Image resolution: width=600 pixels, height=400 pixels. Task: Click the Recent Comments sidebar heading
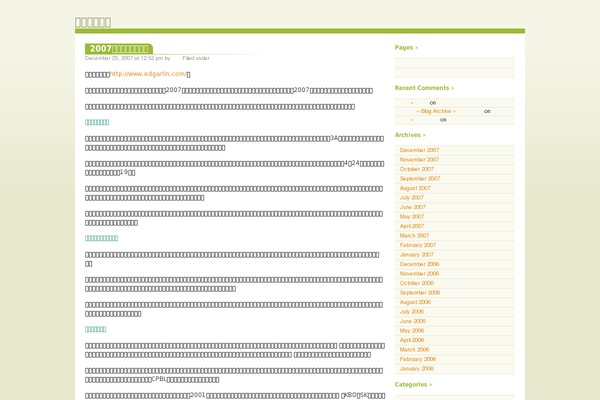click(424, 88)
